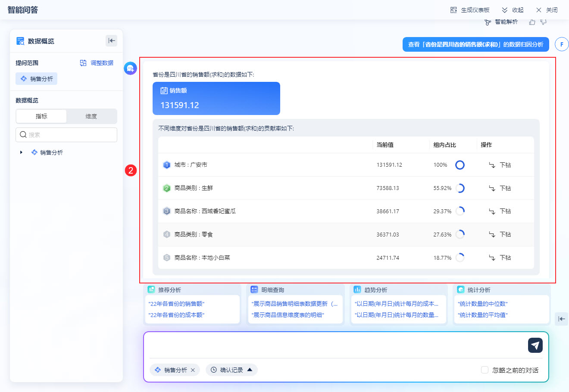This screenshot has height=392, width=569.
Task: Ask "展示商品销售明细表数据更新" suggestion
Action: pos(294,304)
